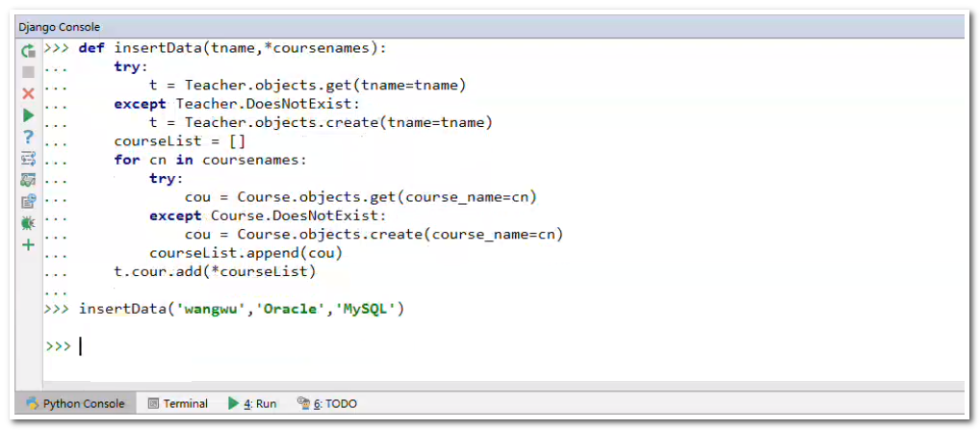Click the string 'Oracle' in insertData call
Image resolution: width=980 pixels, height=430 pixels.
point(290,310)
